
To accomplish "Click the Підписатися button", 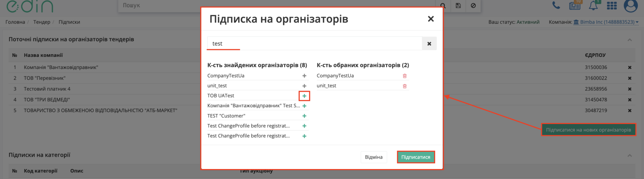I will point(416,157).
